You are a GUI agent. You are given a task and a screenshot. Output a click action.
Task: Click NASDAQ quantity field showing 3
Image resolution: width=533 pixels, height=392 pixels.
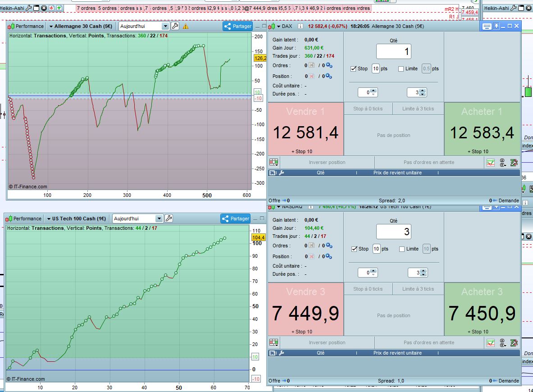click(x=394, y=232)
